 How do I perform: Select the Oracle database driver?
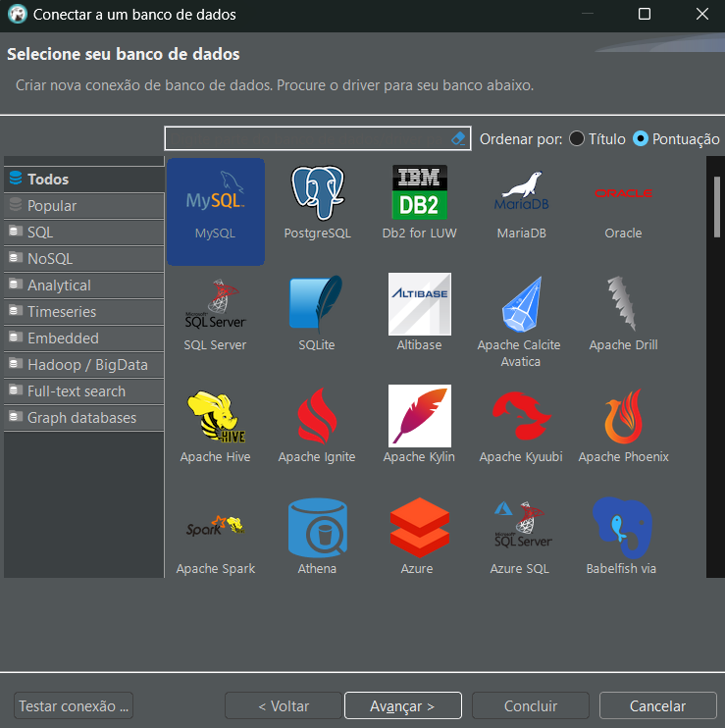623,194
